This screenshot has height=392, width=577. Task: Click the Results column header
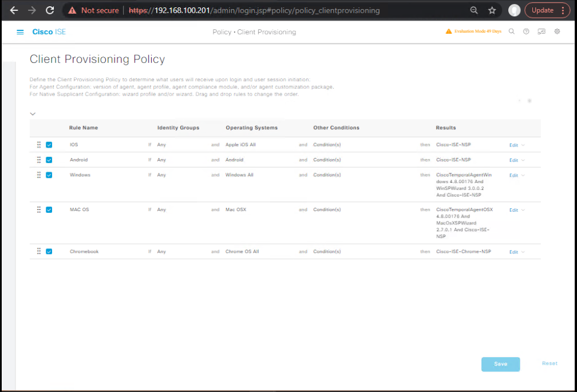[445, 128]
